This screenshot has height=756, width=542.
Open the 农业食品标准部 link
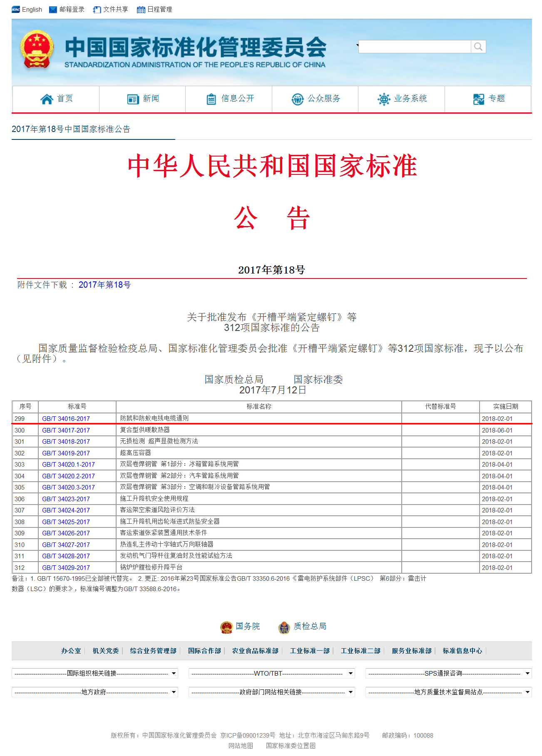pyautogui.click(x=255, y=651)
